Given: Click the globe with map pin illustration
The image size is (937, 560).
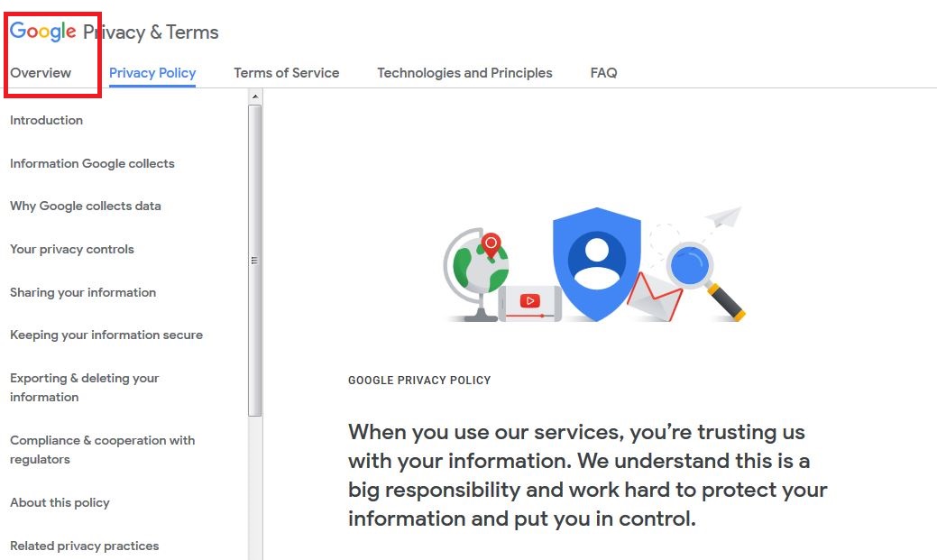Looking at the screenshot, I should [476, 271].
